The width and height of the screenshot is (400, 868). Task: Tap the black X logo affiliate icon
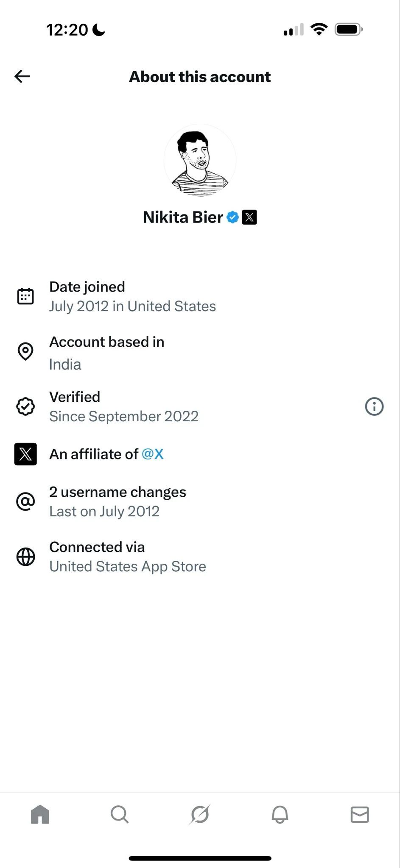tap(25, 454)
